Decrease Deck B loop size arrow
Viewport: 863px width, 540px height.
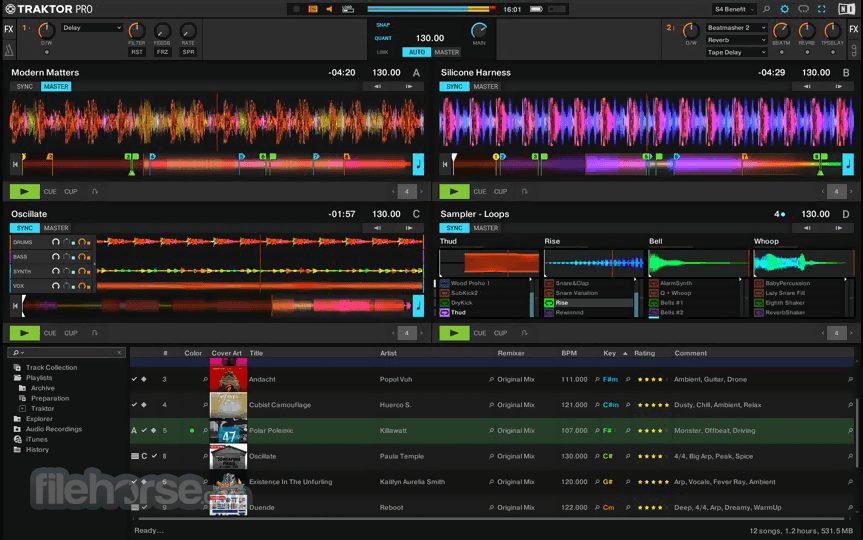pos(823,192)
